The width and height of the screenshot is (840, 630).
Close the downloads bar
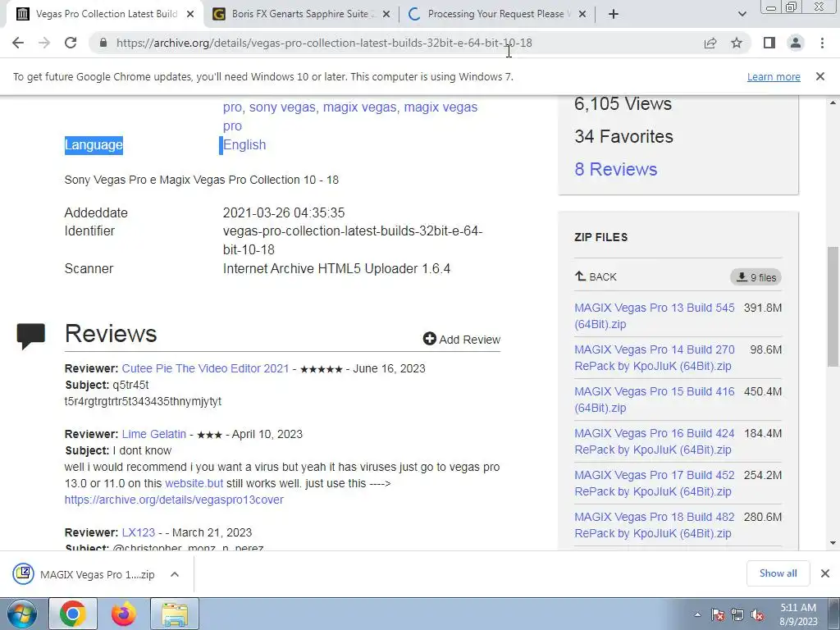pos(825,573)
